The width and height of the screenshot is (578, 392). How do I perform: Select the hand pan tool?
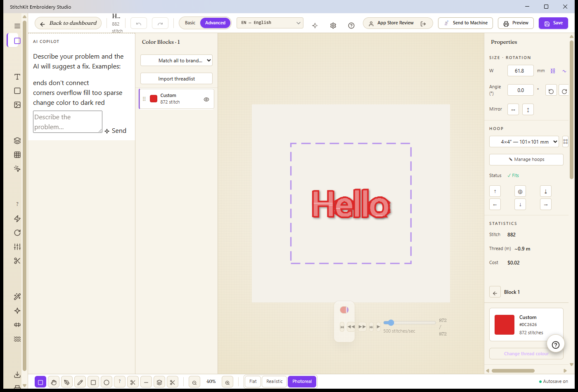[x=54, y=382]
